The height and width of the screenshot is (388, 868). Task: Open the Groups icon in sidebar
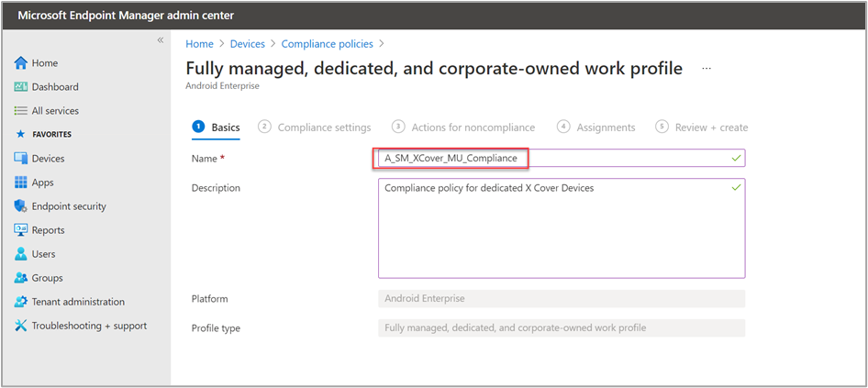[x=20, y=278]
